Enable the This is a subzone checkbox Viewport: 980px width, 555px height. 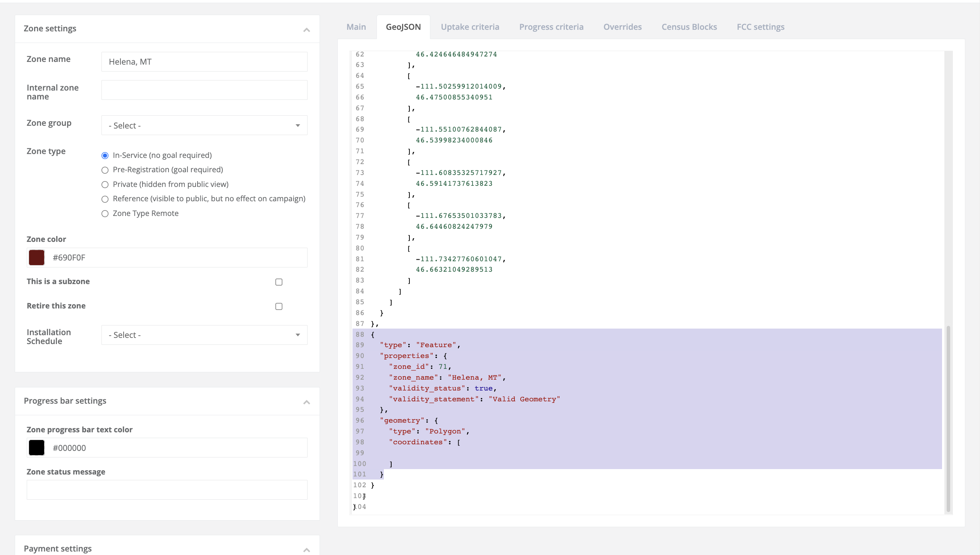[279, 282]
